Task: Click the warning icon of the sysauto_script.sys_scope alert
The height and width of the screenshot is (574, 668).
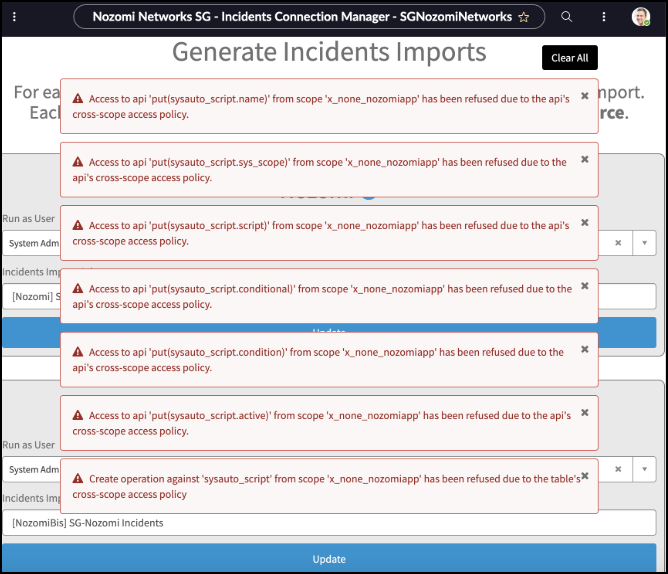Action: click(x=78, y=162)
